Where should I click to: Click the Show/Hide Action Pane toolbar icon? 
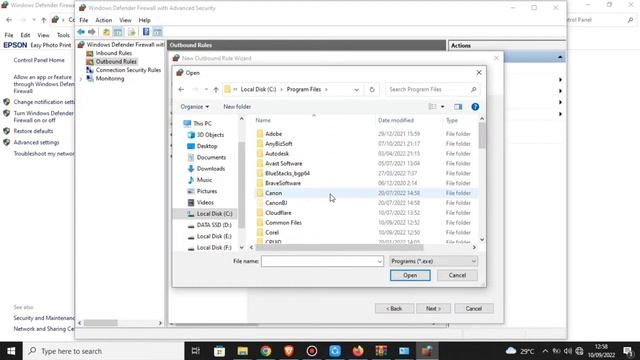pyautogui.click(x=158, y=32)
